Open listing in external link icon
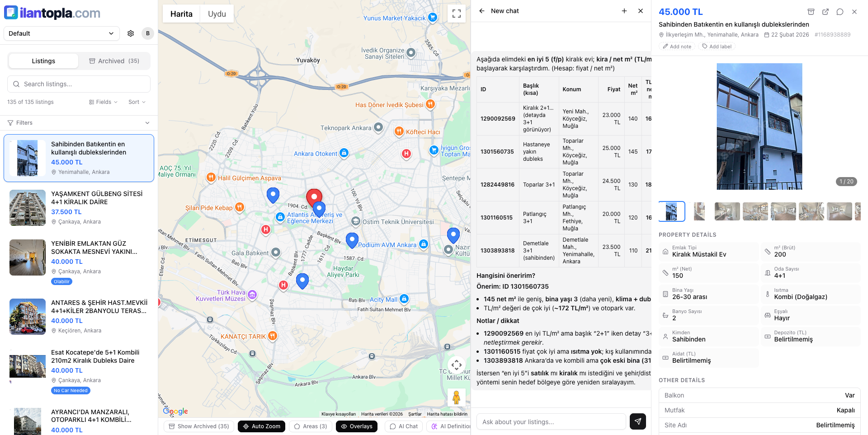The image size is (868, 435). 826,12
